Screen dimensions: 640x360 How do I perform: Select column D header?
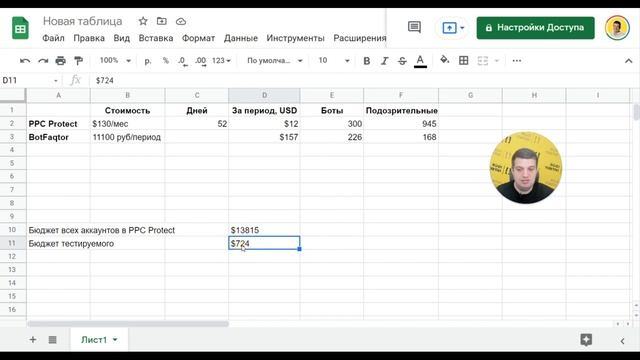click(x=264, y=96)
